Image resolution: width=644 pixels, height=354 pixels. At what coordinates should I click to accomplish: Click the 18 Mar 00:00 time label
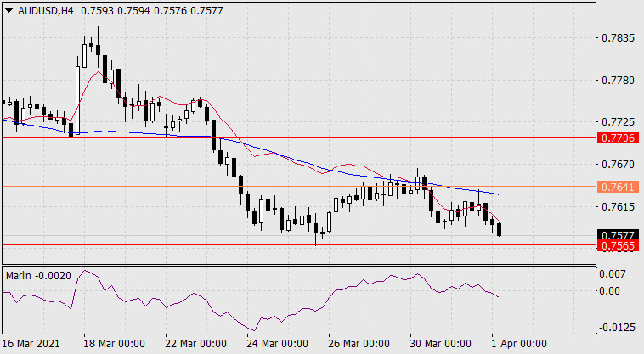(114, 343)
